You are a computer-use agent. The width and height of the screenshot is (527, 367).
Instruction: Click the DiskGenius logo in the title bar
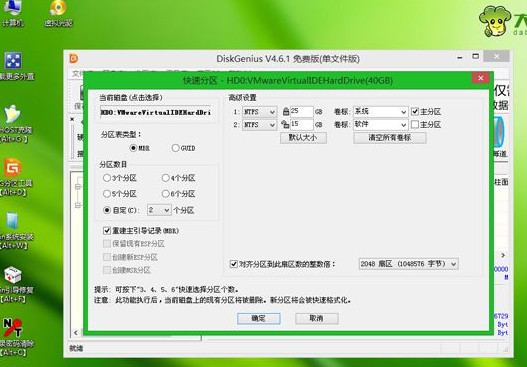tap(74, 58)
